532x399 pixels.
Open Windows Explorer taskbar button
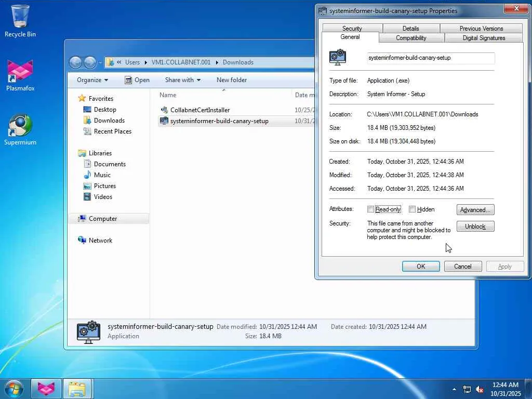tap(77, 389)
